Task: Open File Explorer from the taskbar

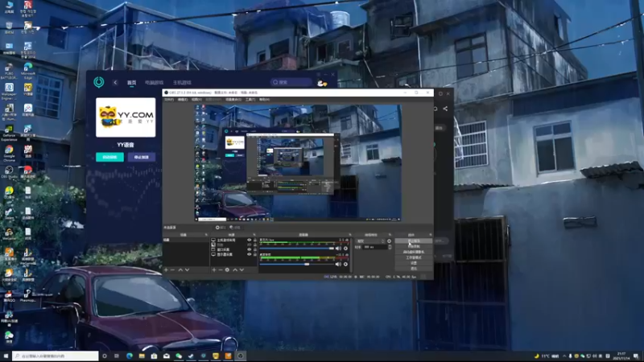Action: point(142,356)
